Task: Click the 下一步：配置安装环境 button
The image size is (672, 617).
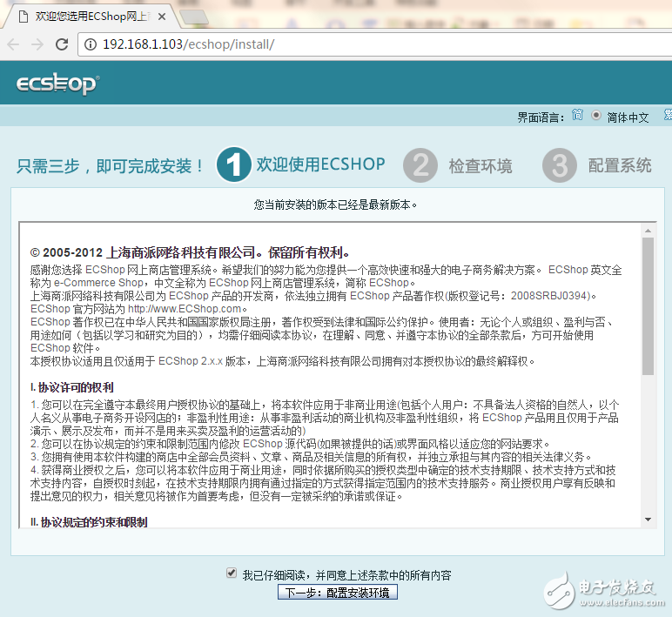Action: (338, 593)
